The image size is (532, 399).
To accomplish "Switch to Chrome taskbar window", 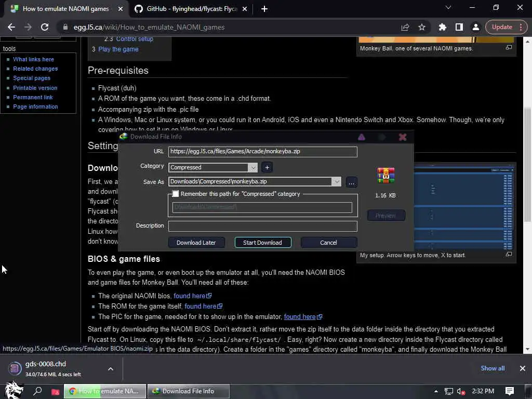I will tap(105, 392).
